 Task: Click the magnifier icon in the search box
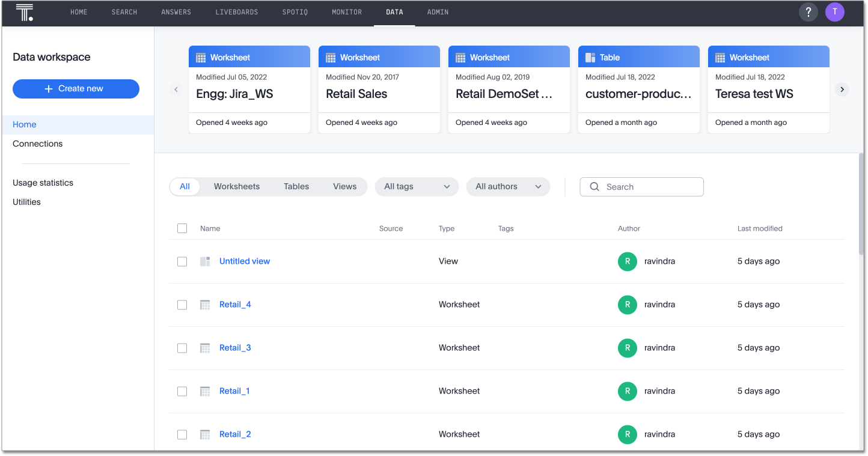(x=594, y=187)
